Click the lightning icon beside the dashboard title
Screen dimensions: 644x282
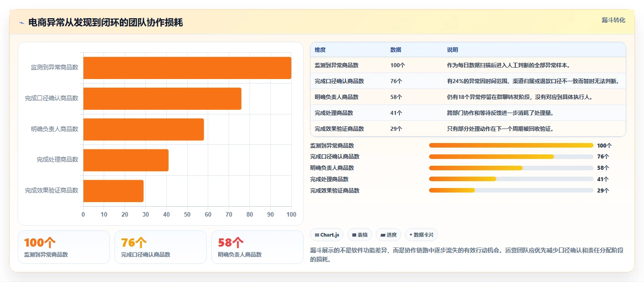[21, 23]
